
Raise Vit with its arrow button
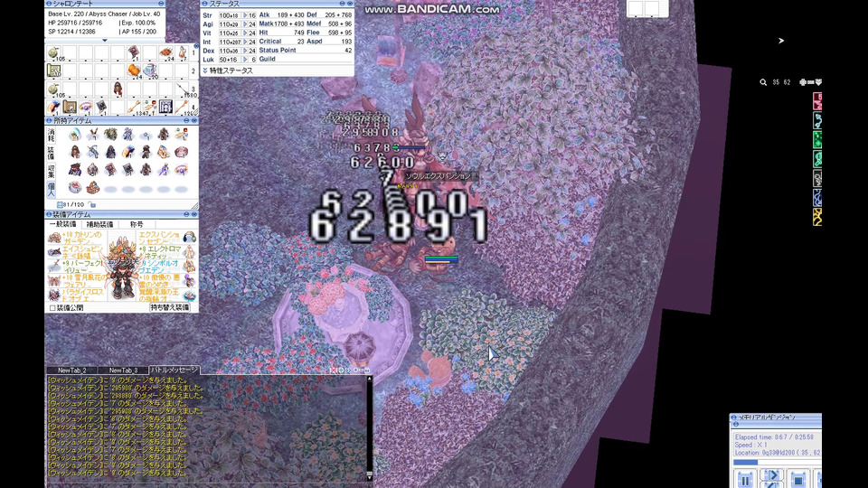pos(245,33)
